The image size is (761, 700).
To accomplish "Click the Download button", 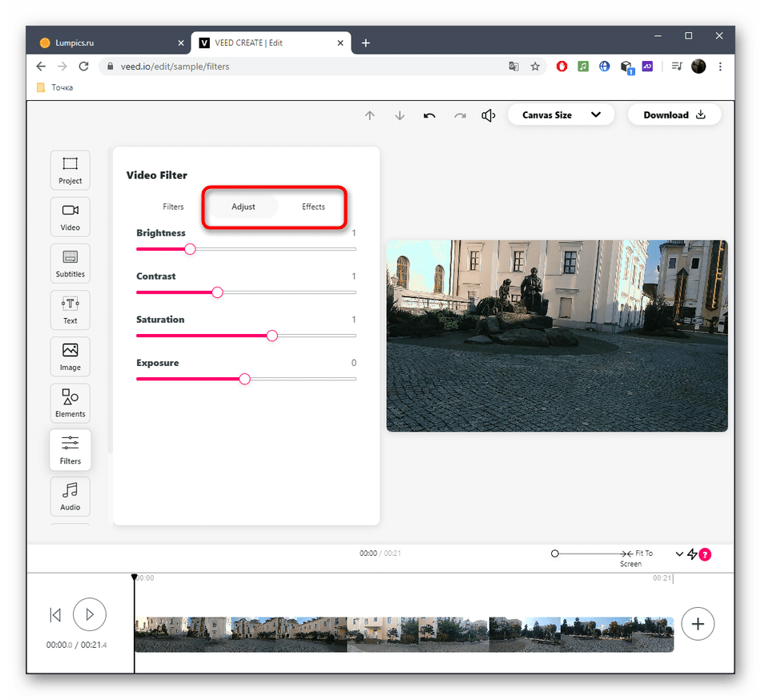I will (674, 115).
